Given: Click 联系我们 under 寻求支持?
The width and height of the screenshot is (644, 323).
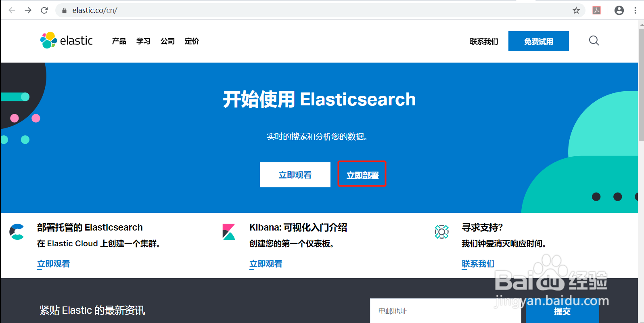Looking at the screenshot, I should click(x=478, y=264).
